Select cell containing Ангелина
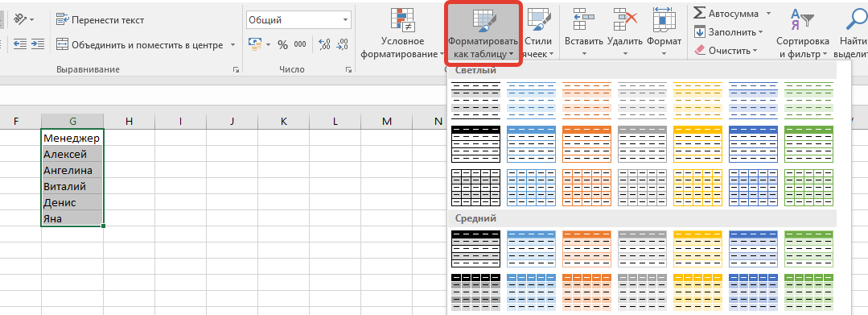The width and height of the screenshot is (868, 315). click(72, 170)
